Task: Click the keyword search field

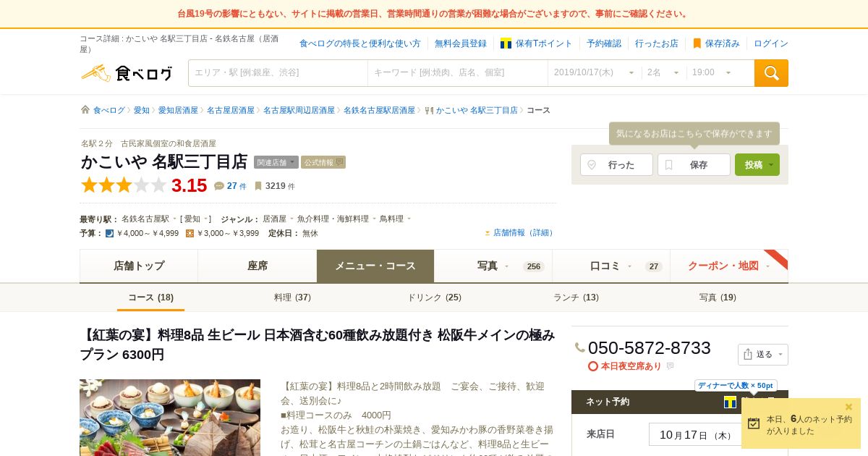Action: (458, 73)
